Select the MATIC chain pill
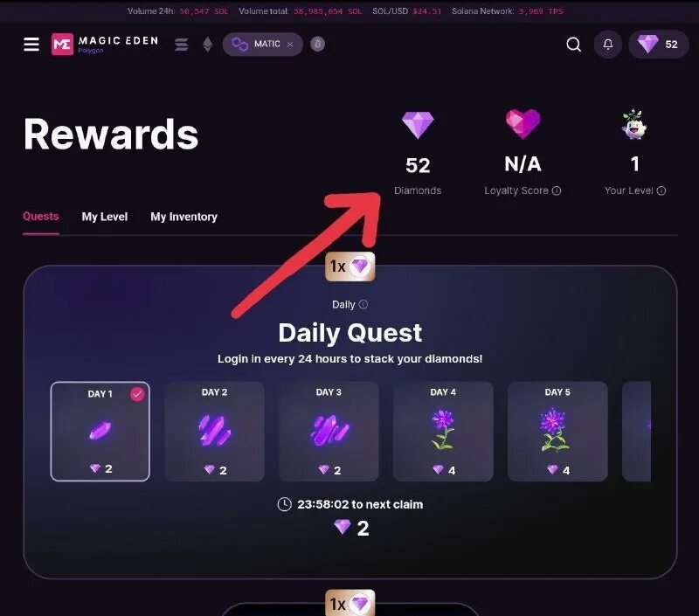699x616 pixels. click(x=262, y=45)
